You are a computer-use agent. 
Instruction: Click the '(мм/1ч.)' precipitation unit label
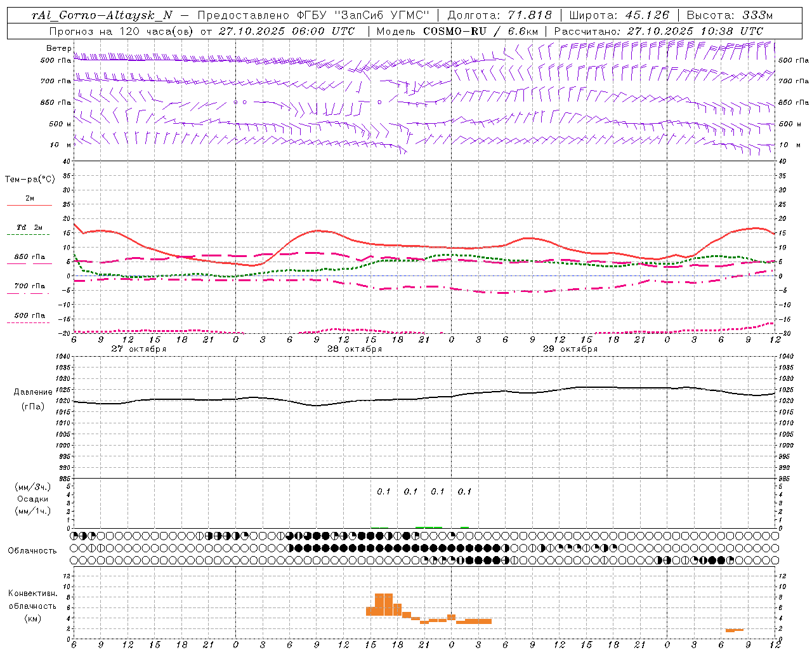pyautogui.click(x=33, y=511)
